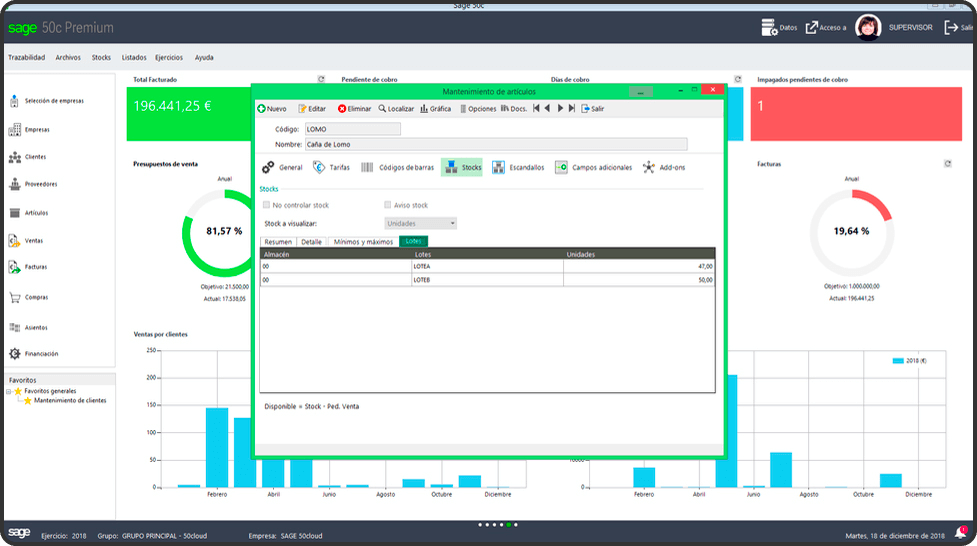
Task: Go to first record arrow
Action: (x=536, y=108)
